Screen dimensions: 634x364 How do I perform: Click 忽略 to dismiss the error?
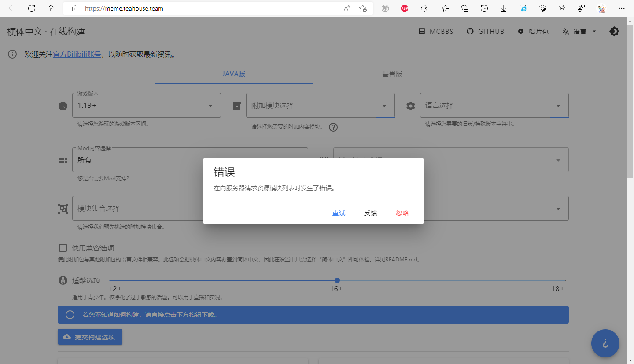[402, 213]
